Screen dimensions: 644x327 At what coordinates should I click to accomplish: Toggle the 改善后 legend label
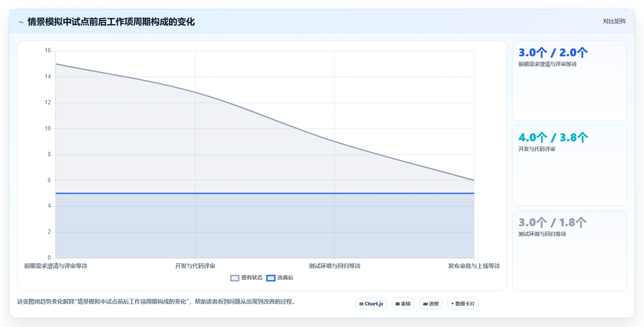click(285, 278)
